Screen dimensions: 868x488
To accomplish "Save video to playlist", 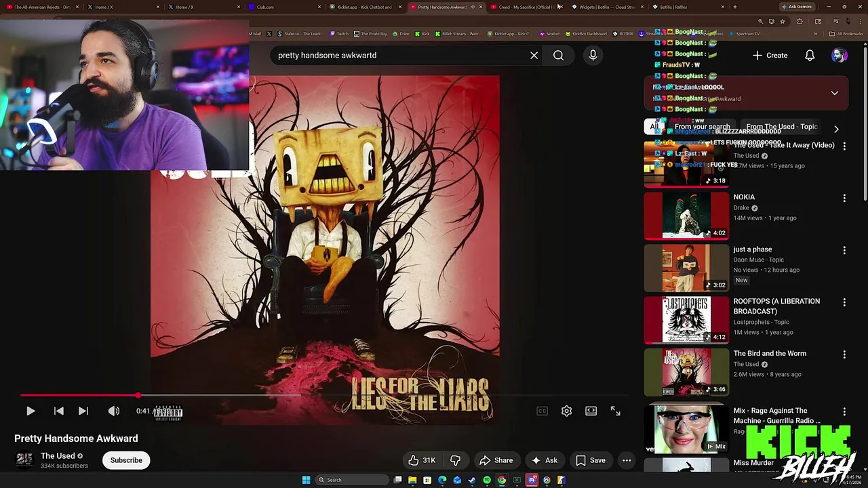I will 591,460.
